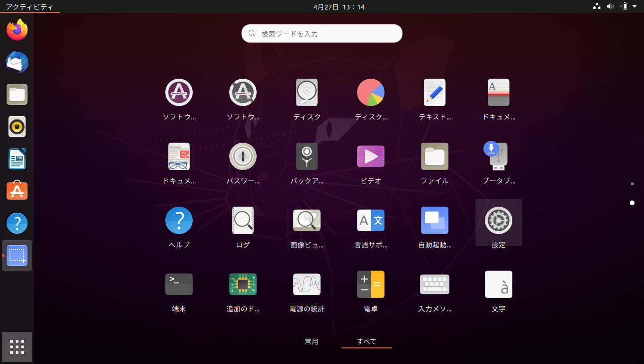644x364 pixels.
Task: Open the clock showing 4月27日 13:14
Action: point(339,7)
